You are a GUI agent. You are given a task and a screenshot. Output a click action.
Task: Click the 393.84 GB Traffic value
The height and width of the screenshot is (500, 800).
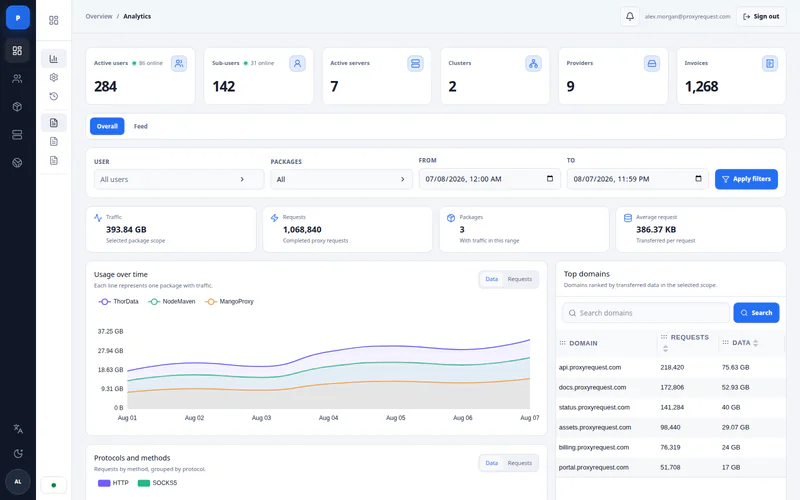pyautogui.click(x=126, y=230)
